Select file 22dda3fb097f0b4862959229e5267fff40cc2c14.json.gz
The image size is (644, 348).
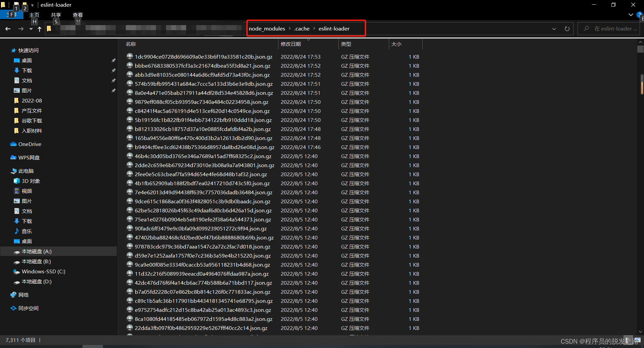click(x=201, y=328)
